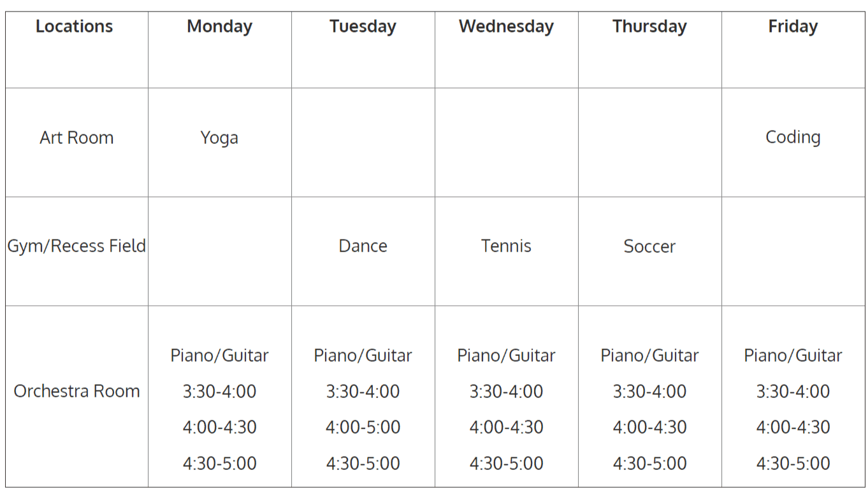Select the Yoga activity cell
Image resolution: width=868 pixels, height=491 pixels.
pyautogui.click(x=219, y=138)
